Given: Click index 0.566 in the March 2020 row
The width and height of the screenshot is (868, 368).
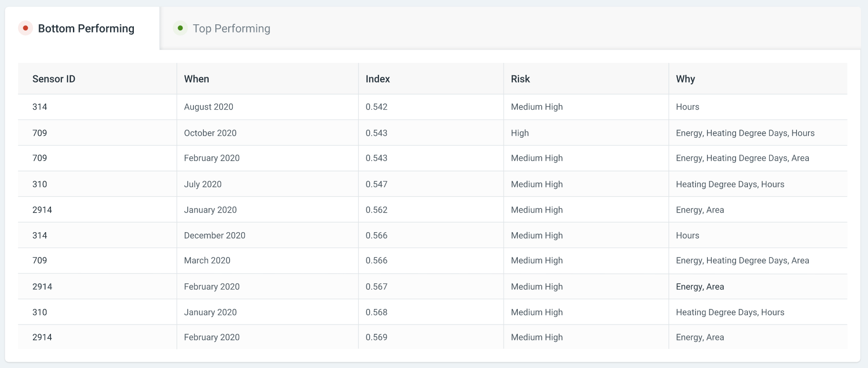Looking at the screenshot, I should coord(376,261).
